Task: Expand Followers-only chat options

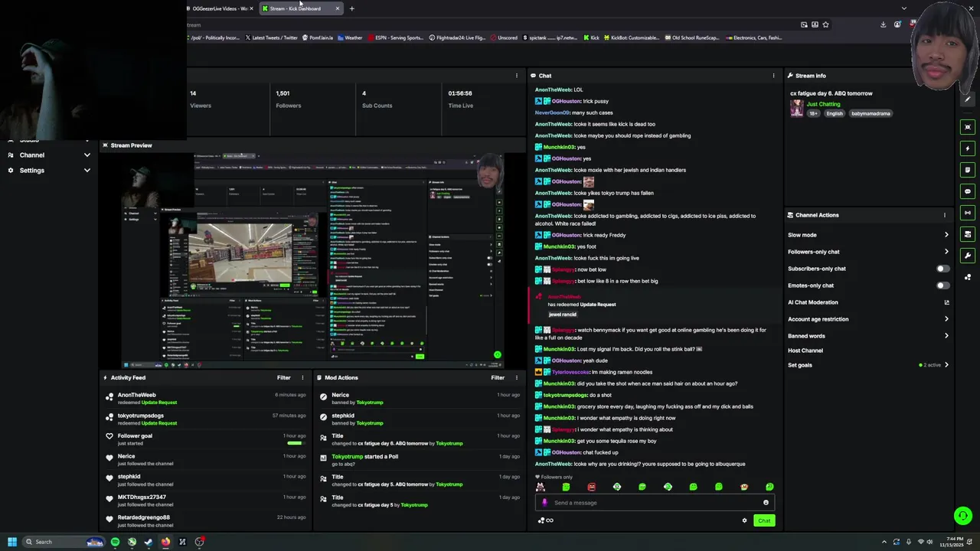Action: tap(946, 252)
